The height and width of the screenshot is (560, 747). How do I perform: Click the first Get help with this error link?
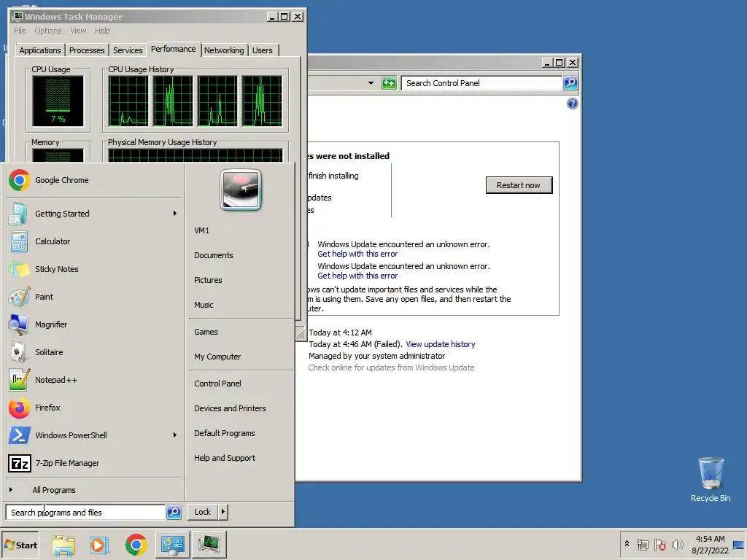coord(357,254)
